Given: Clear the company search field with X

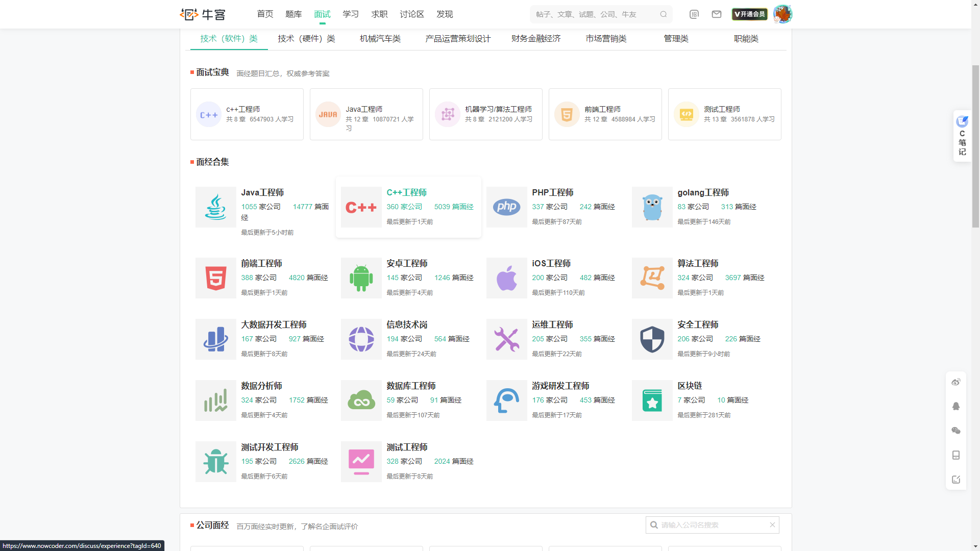Looking at the screenshot, I should (772, 525).
